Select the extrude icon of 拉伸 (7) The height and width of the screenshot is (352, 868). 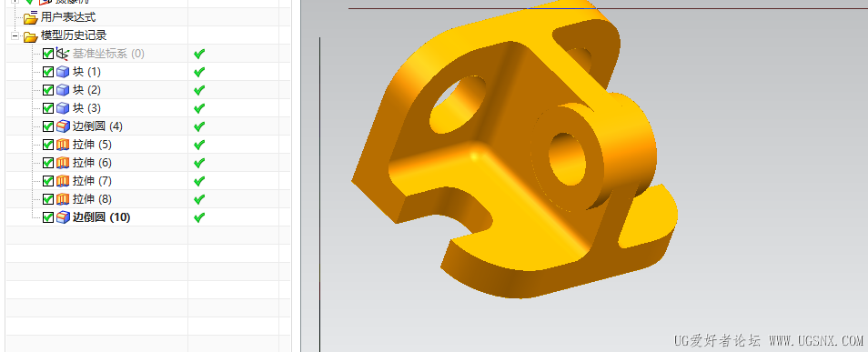click(x=63, y=181)
